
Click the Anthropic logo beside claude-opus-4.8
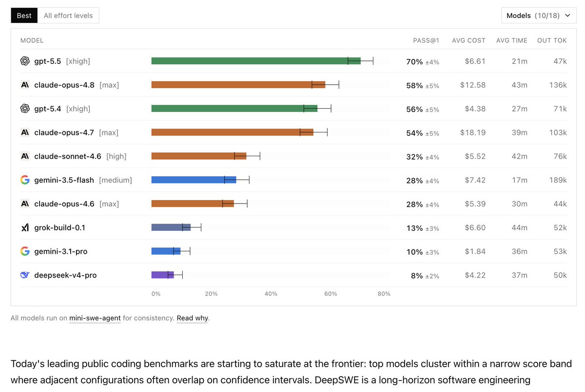(x=25, y=85)
